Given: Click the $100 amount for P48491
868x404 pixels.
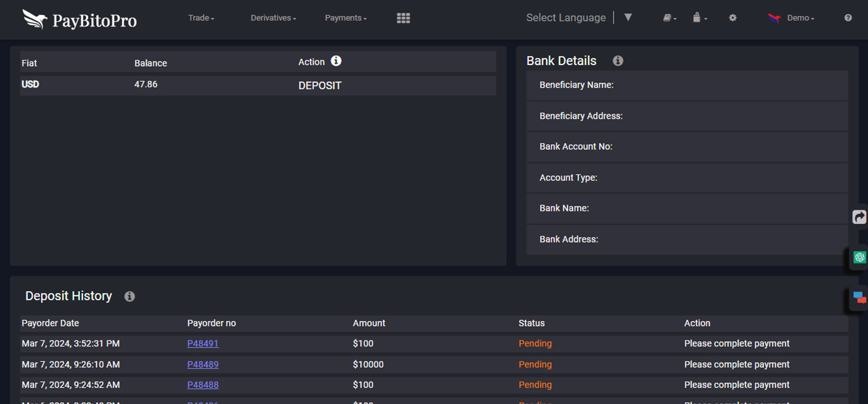Looking at the screenshot, I should tap(363, 343).
